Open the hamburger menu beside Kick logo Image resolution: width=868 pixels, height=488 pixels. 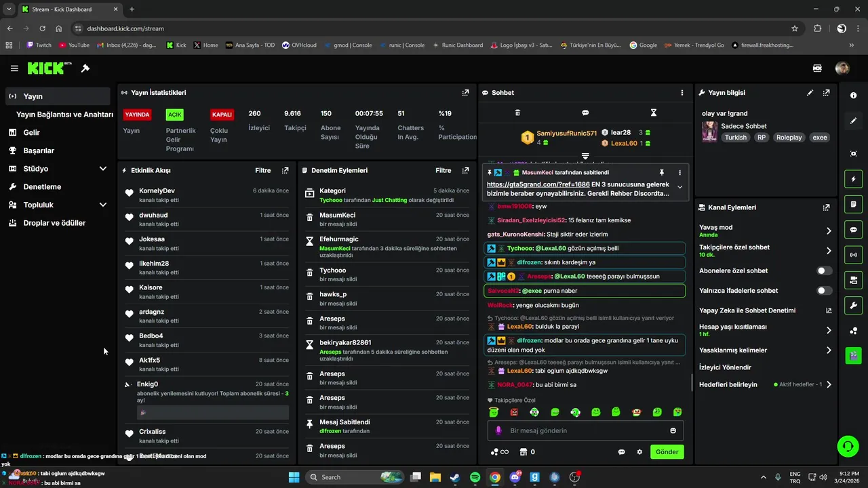click(14, 68)
